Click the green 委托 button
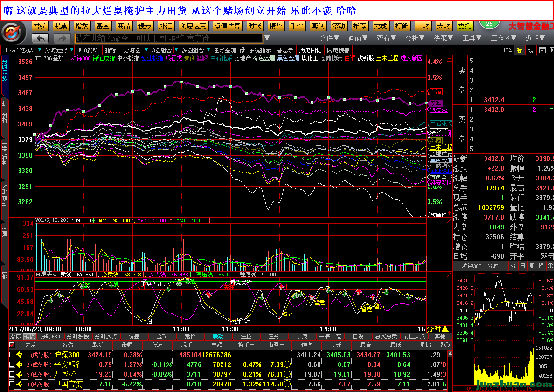Image resolution: width=554 pixels, height=392 pixels. click(464, 26)
